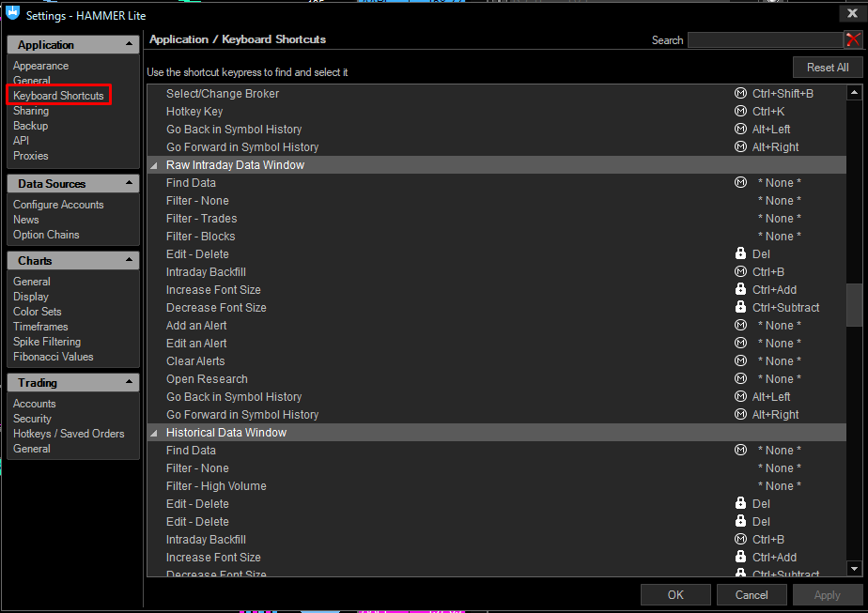Go to the Backup settings
The image size is (868, 613).
30,126
